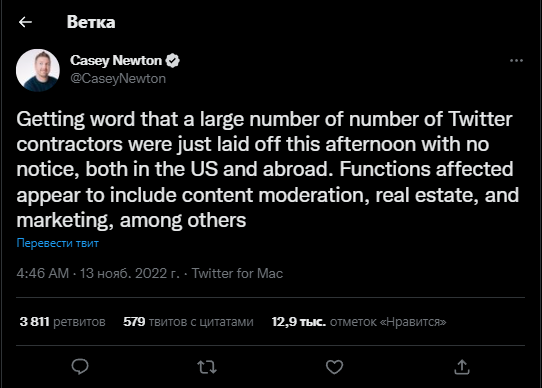Screen dimensions: 542x388
Task: Show 12,9 тыс. отметок «Нравится» list
Action: click(x=359, y=322)
